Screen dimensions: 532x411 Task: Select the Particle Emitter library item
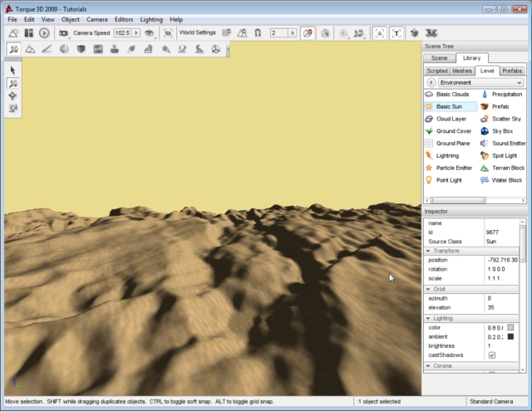(452, 168)
